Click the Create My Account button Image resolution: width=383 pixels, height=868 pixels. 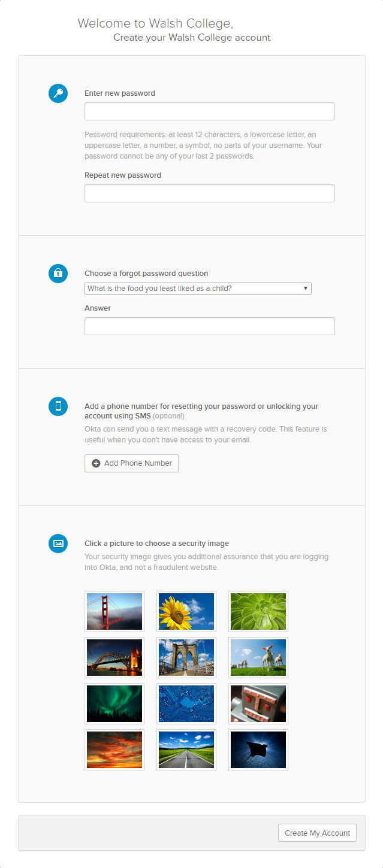click(317, 833)
